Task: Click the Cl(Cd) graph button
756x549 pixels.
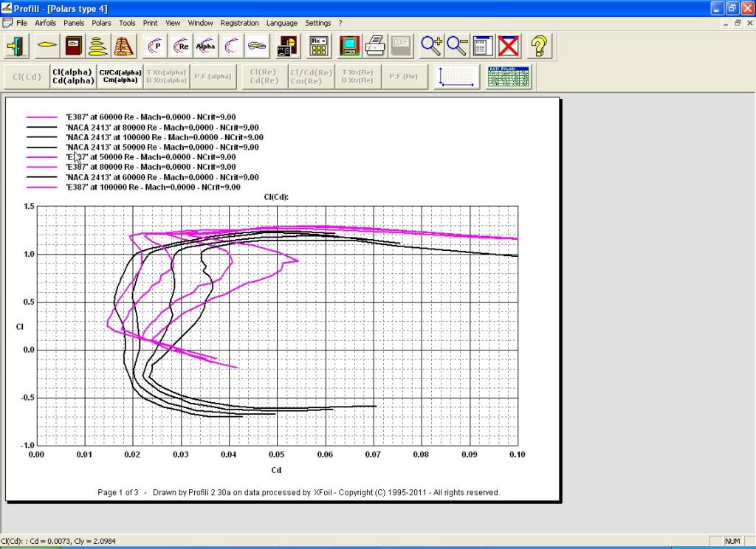Action: click(27, 77)
